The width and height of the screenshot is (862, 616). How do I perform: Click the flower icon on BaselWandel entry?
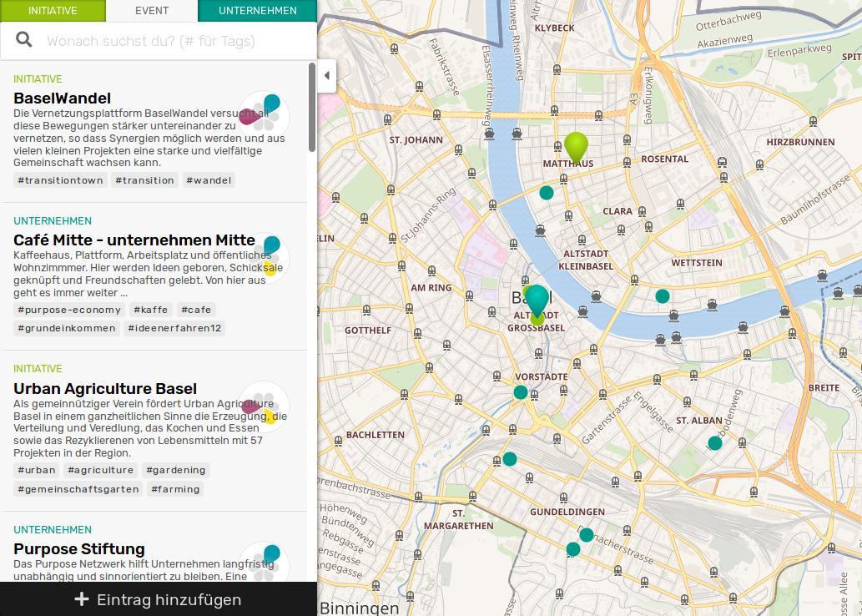click(264, 115)
